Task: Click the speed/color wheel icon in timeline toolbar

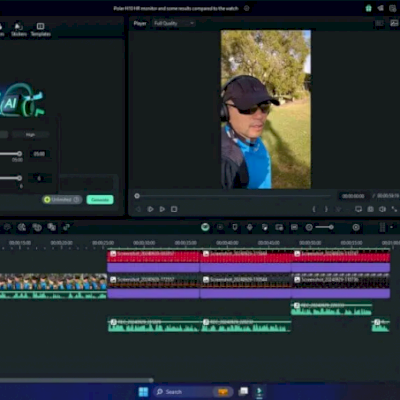Action: click(22, 227)
